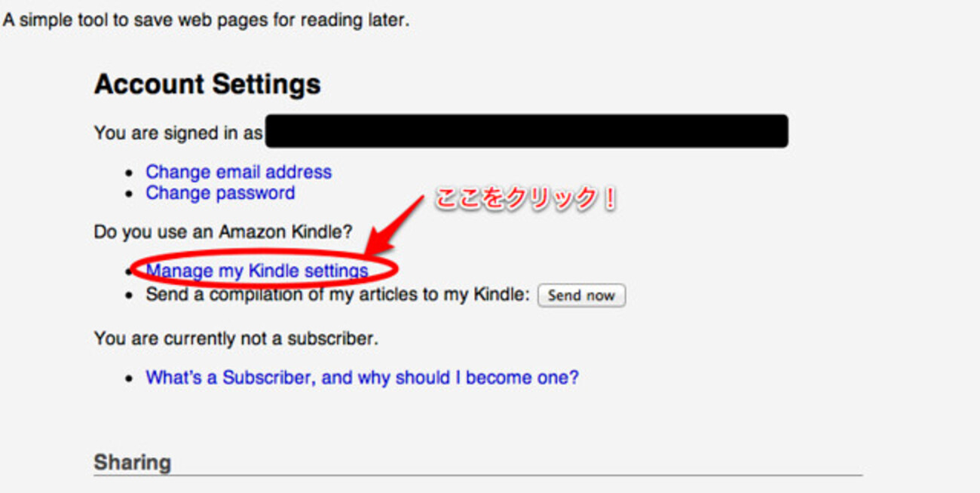Click the Account Settings heading
Screen dimensions: 980x493
(x=207, y=84)
